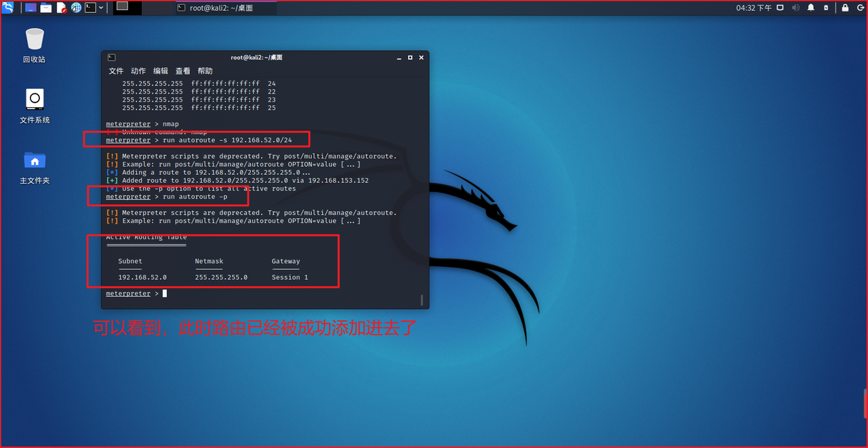
Task: Click the 'Added route to 192.168.52.0' line
Action: tap(237, 180)
